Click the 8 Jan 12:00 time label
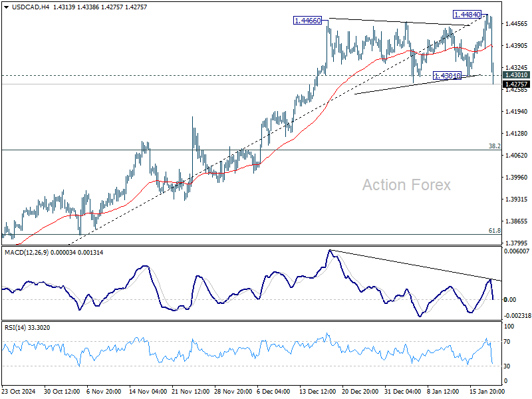 point(443,392)
